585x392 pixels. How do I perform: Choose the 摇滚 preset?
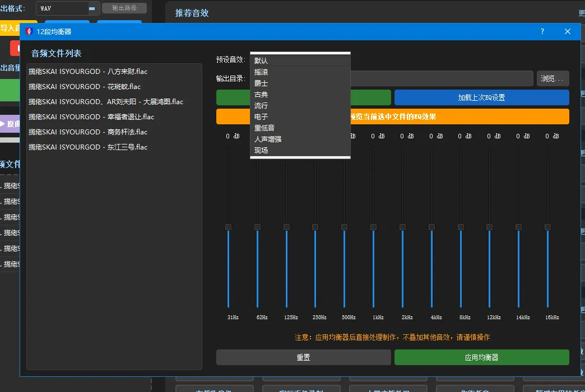pos(300,72)
